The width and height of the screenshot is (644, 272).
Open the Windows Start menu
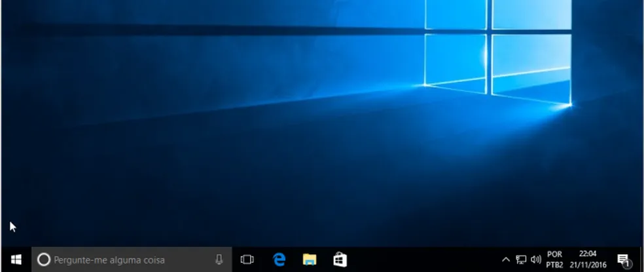(16, 260)
